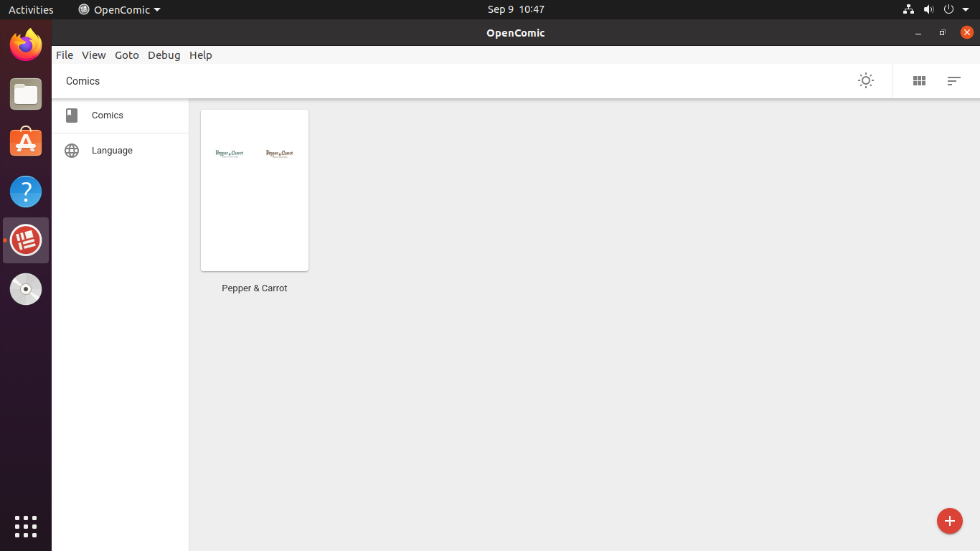Click the Pepper & Carrot title text

point(255,288)
